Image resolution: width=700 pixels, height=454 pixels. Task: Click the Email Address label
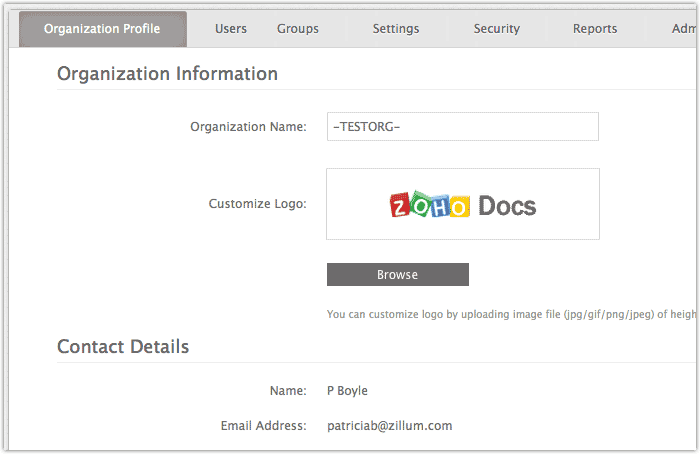tap(263, 426)
